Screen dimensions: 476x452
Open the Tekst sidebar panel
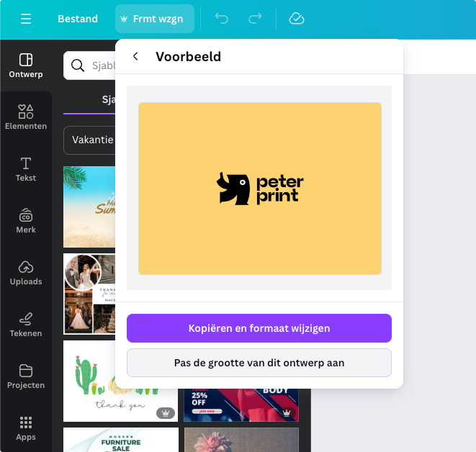pos(26,169)
